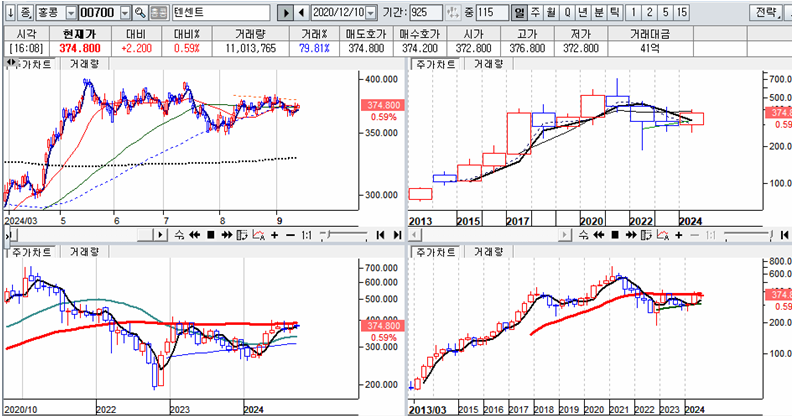Click yearly chart scrollbar left arrow
Image resolution: width=795 pixels, height=416 pixels.
(x=414, y=235)
